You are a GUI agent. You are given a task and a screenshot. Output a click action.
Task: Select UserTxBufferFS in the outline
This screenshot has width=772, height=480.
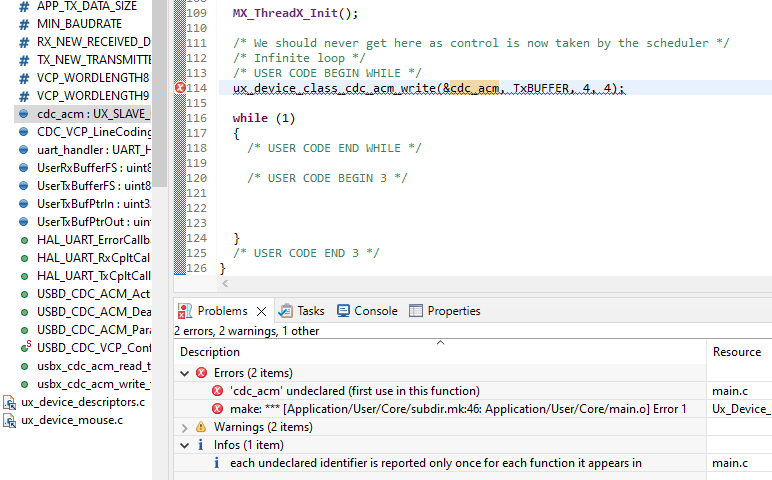[x=94, y=186]
